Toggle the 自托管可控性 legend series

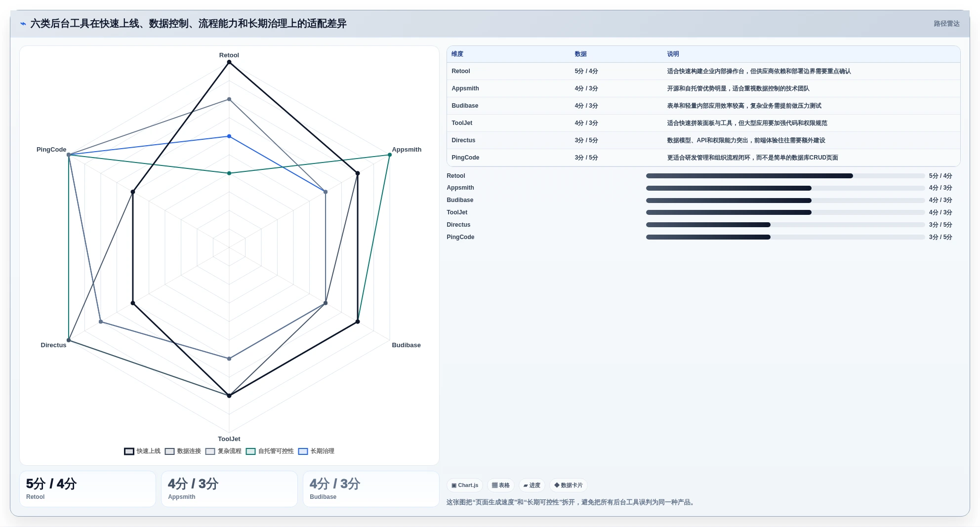(x=270, y=451)
